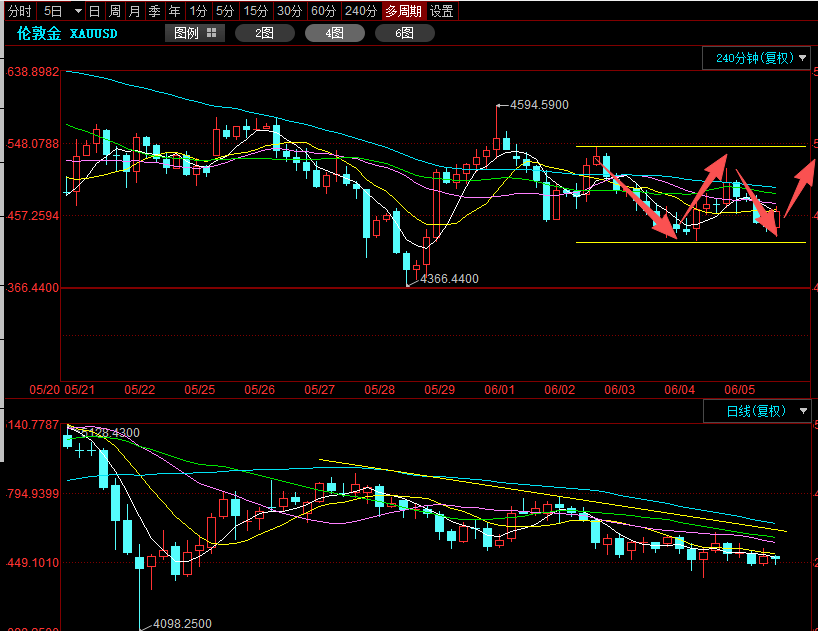Switch to the 15分 chart period

coord(256,11)
